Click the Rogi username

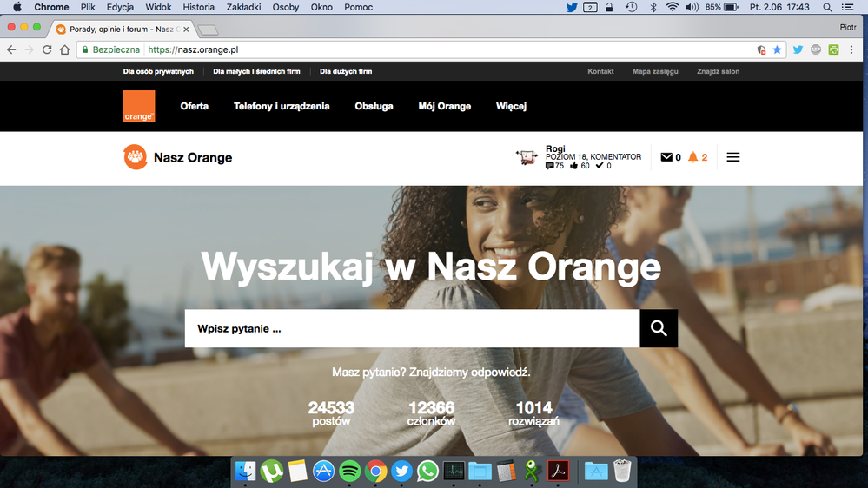tap(555, 148)
